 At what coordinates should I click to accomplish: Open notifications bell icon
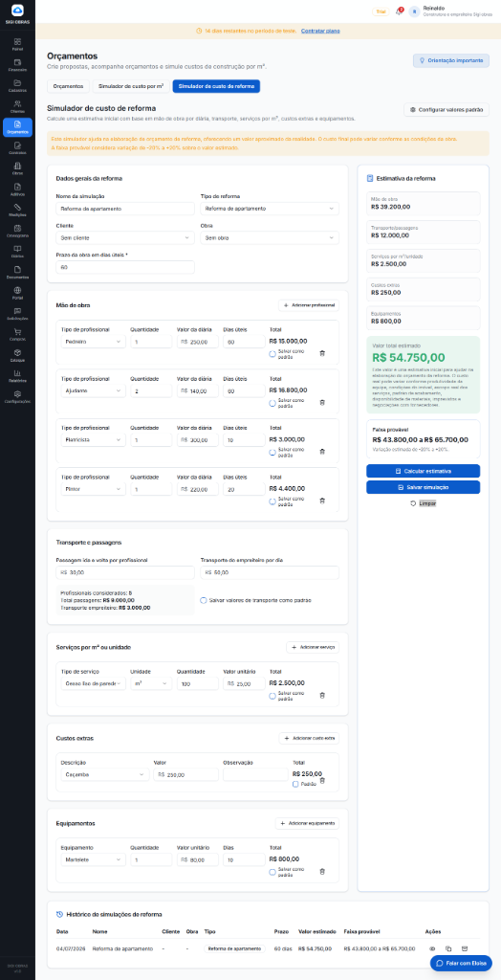[x=399, y=11]
